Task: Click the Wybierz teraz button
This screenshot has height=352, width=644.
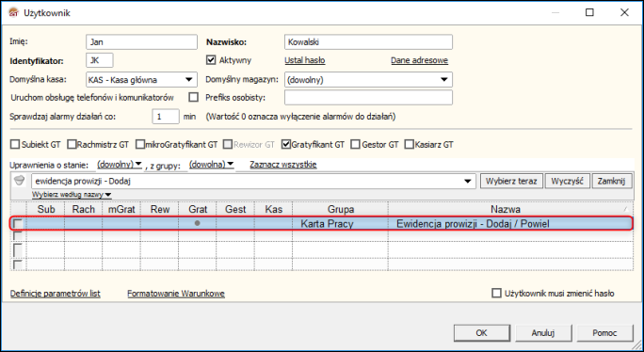Action: click(511, 181)
